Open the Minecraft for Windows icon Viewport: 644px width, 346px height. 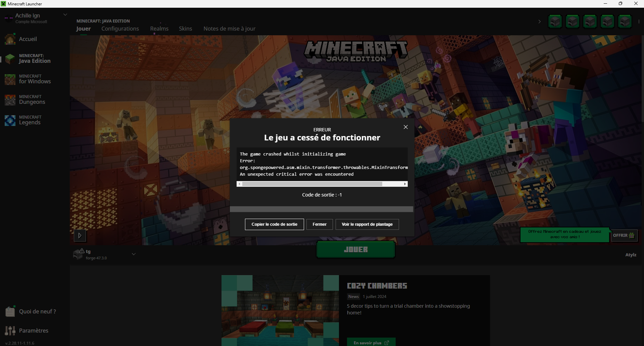[x=10, y=80]
